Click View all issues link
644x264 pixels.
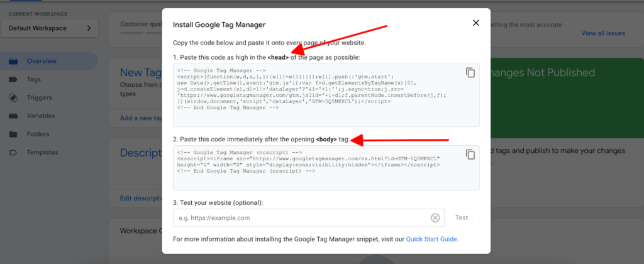pyautogui.click(x=603, y=33)
